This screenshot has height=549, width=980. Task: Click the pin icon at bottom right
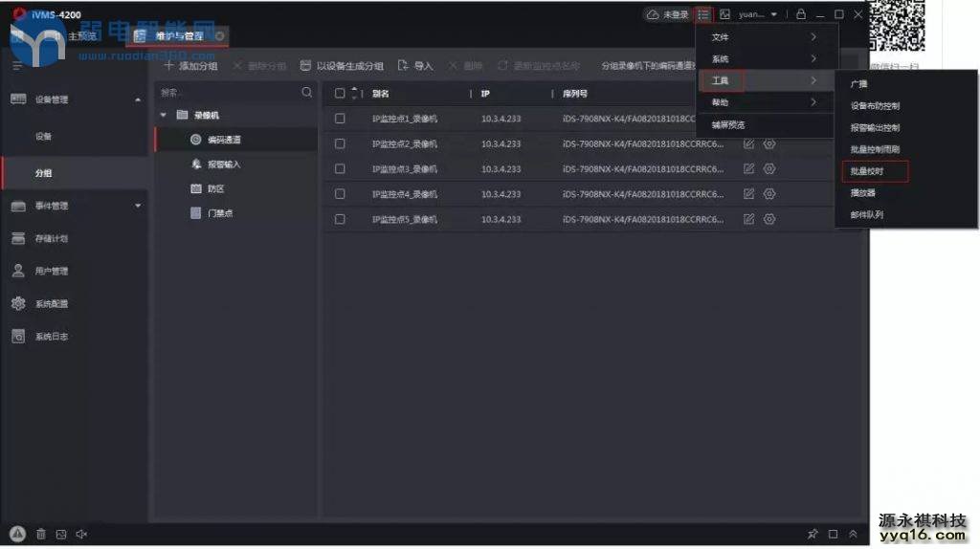(x=813, y=534)
